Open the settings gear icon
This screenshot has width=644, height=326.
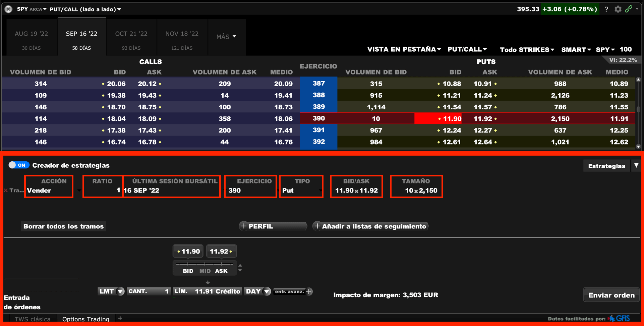pos(618,9)
